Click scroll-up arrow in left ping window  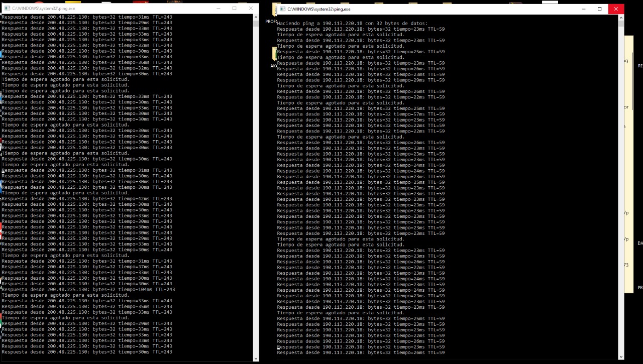pos(256,18)
